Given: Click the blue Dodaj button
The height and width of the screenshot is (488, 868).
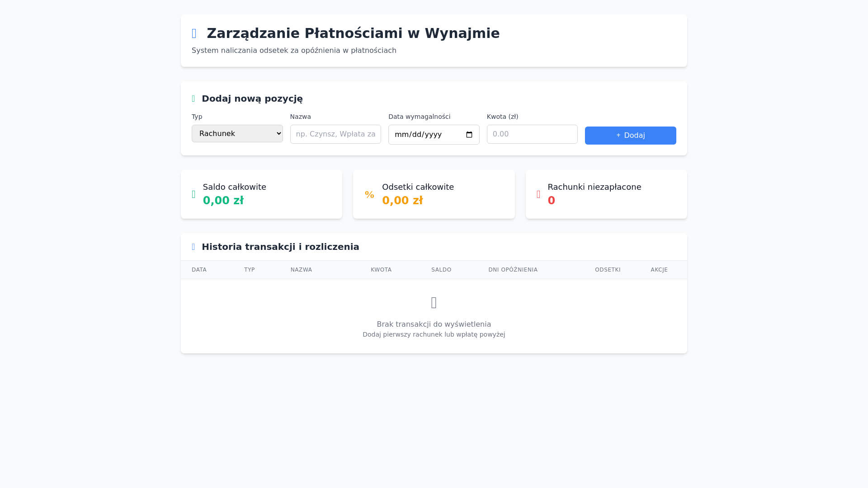Looking at the screenshot, I should [630, 136].
